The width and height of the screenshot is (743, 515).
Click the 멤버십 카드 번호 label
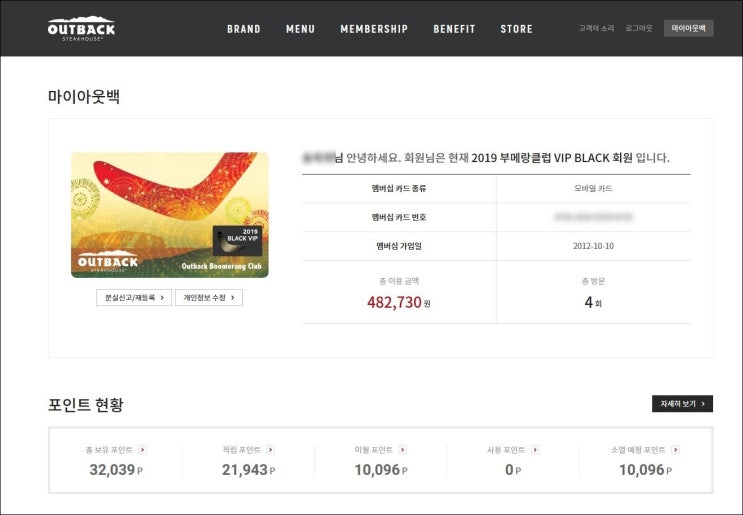399,217
